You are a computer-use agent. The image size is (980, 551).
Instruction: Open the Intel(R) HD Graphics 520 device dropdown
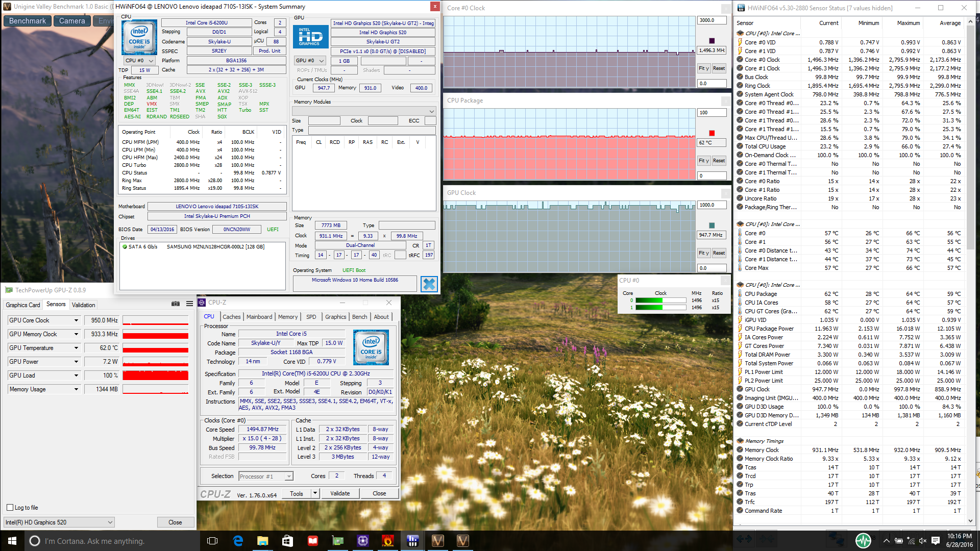tap(59, 522)
